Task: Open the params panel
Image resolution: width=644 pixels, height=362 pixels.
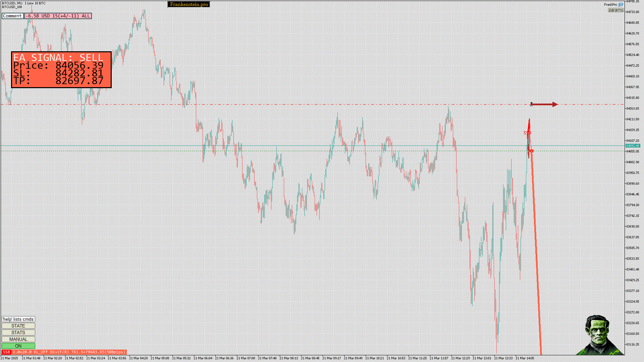Action: (x=615, y=10)
